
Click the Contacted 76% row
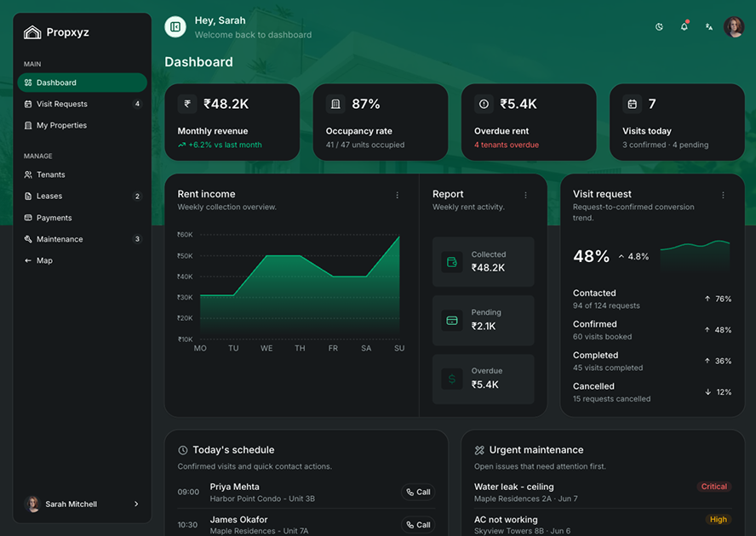click(652, 299)
